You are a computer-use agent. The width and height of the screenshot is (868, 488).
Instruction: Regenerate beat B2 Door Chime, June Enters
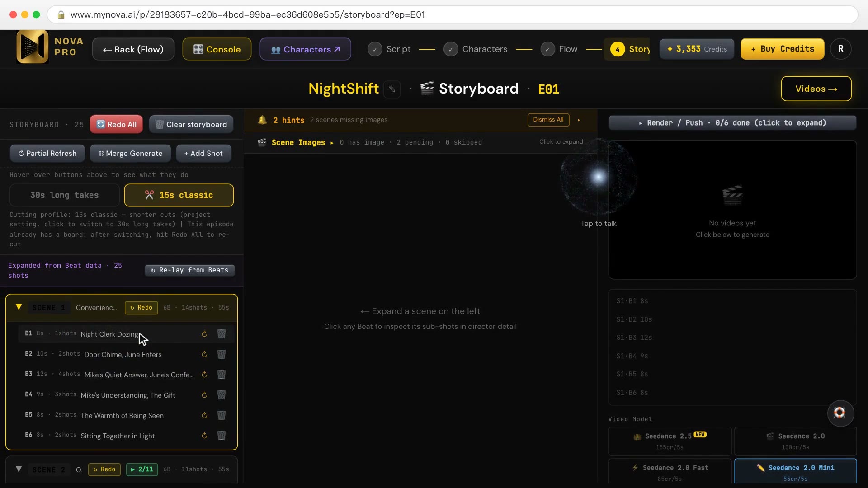tap(204, 354)
